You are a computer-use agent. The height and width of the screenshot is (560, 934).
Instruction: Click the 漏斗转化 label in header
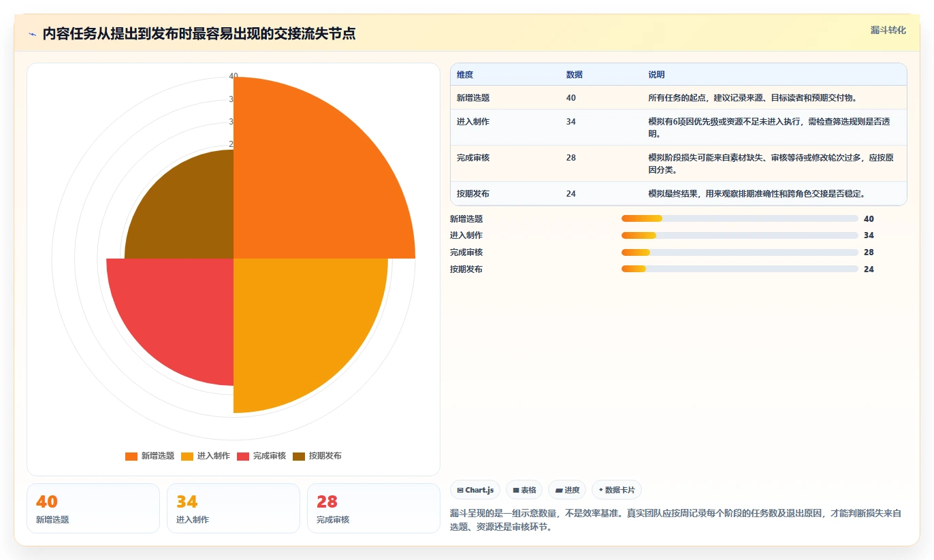click(x=888, y=31)
